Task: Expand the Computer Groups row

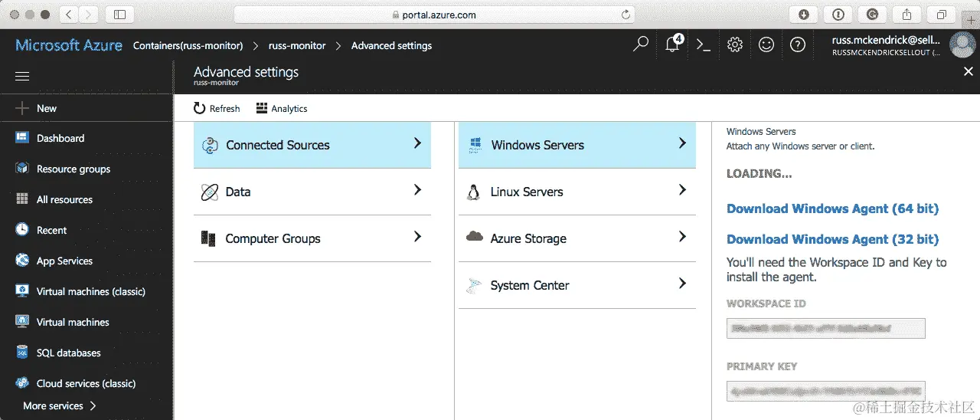Action: point(312,238)
